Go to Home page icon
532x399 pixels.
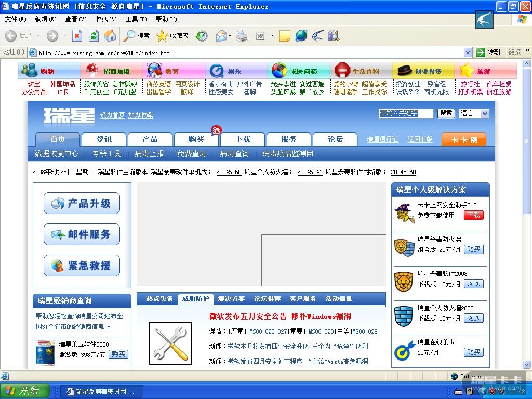click(110, 36)
